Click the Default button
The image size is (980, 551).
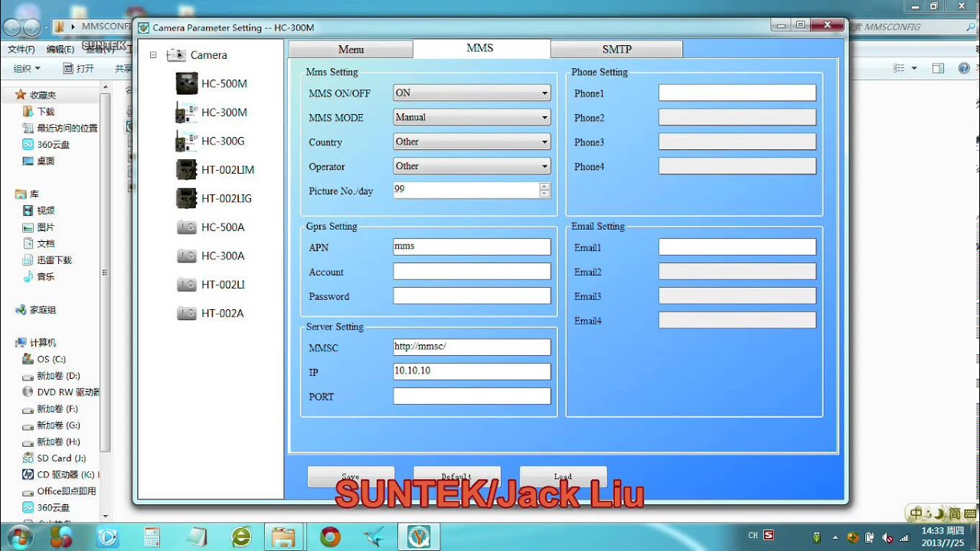457,477
